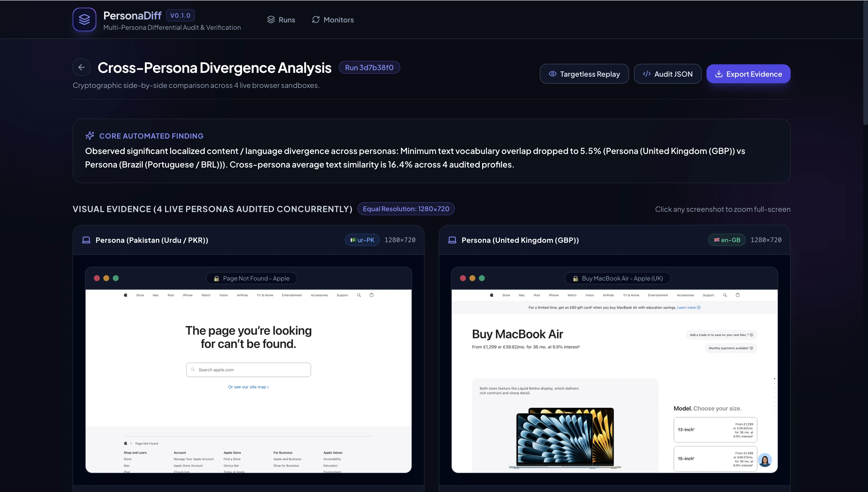Click the MacBook Air product image
This screenshot has width=868, height=492.
[x=565, y=438]
